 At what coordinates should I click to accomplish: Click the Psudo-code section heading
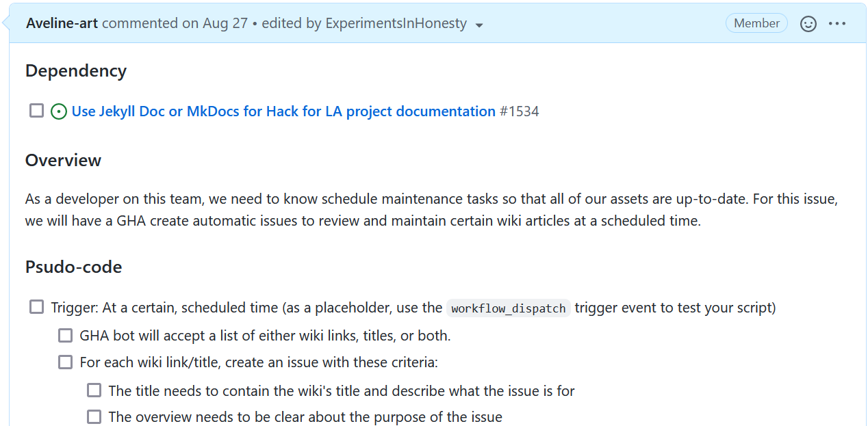tap(74, 267)
